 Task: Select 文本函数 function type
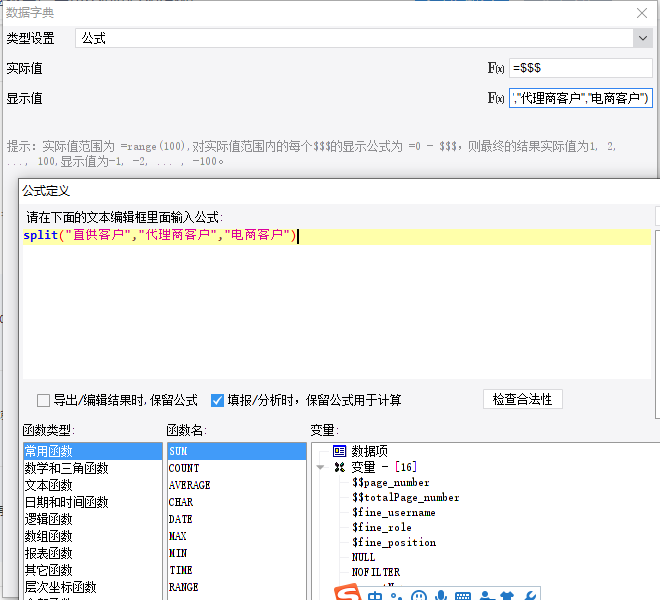(x=93, y=485)
